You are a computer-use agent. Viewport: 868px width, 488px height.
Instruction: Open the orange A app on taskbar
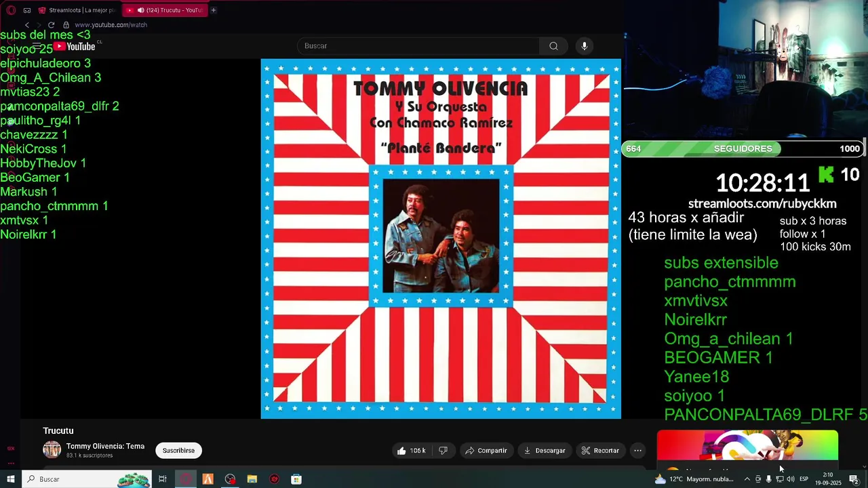[208, 479]
